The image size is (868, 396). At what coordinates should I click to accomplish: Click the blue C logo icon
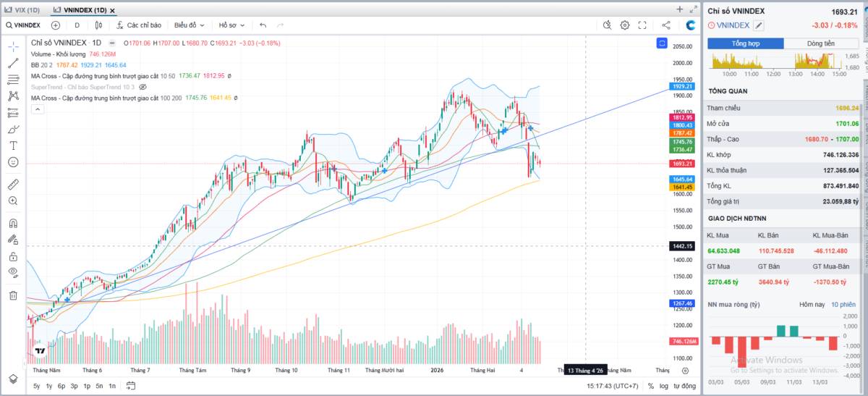tap(691, 25)
